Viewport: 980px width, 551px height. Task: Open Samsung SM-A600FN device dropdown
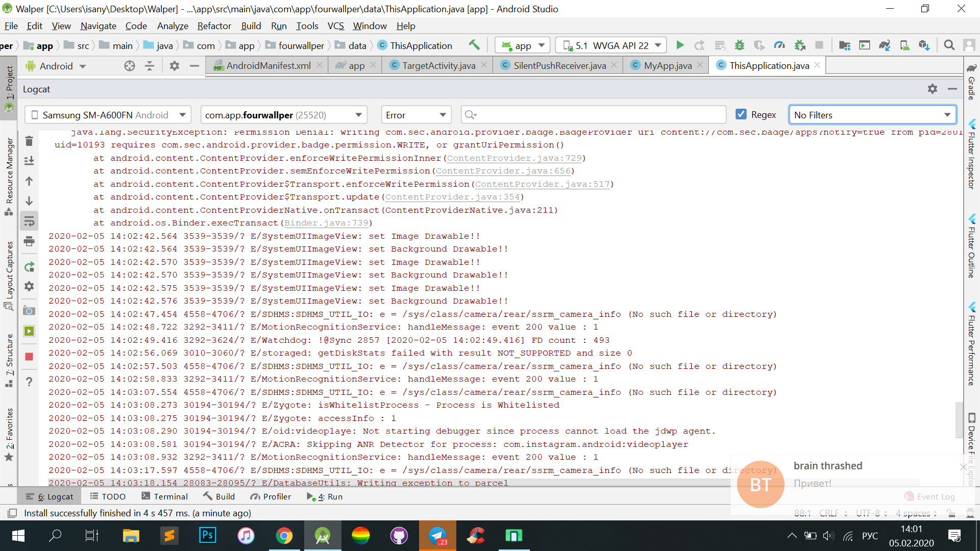click(108, 115)
